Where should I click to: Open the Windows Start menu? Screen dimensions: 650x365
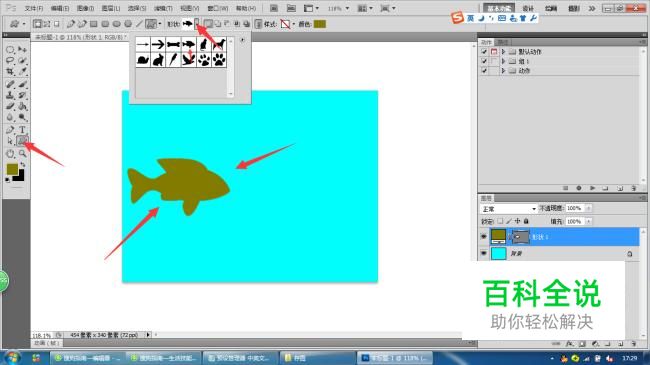coord(11,358)
